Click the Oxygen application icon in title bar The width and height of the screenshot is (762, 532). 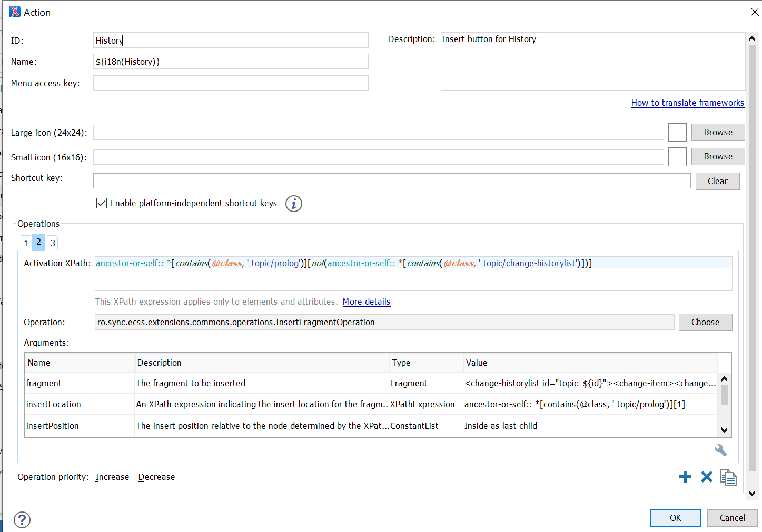15,12
